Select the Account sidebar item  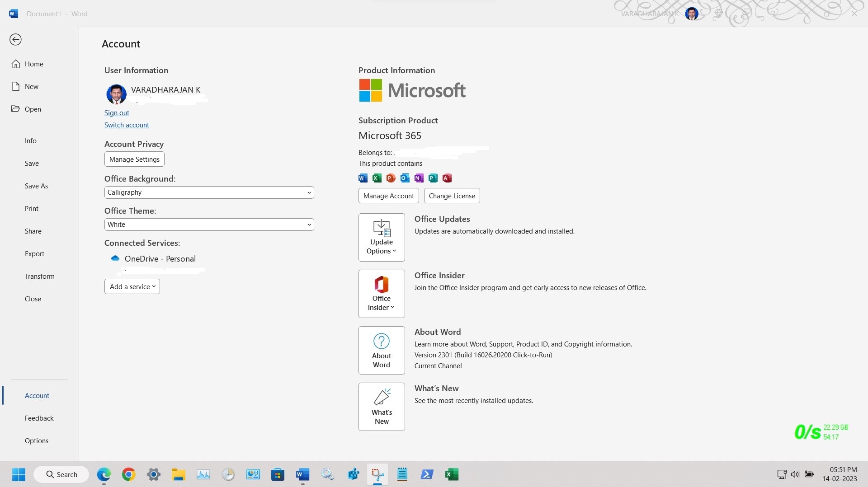pyautogui.click(x=37, y=396)
